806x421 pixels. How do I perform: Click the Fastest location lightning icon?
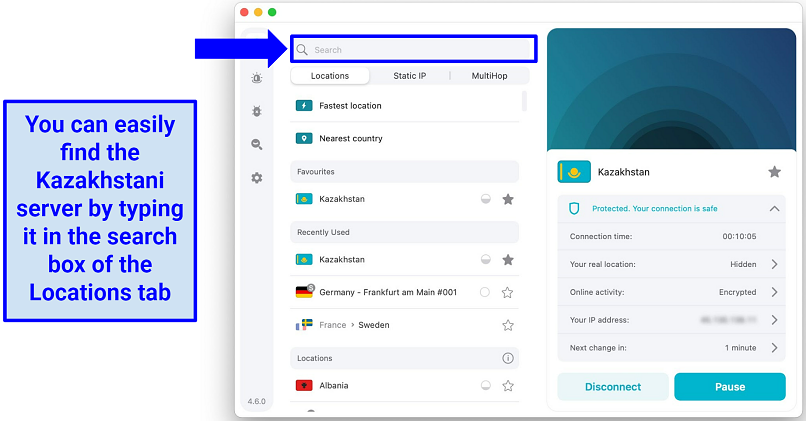304,105
